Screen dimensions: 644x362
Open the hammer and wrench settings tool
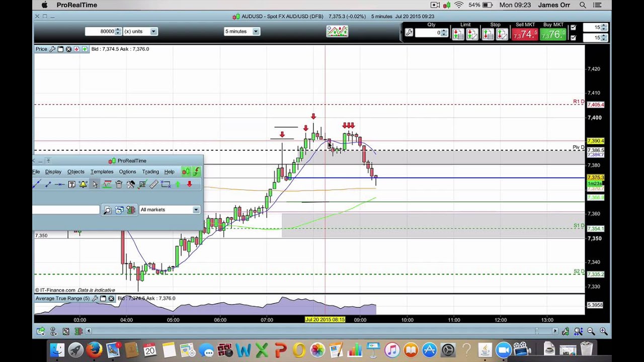pos(130,185)
